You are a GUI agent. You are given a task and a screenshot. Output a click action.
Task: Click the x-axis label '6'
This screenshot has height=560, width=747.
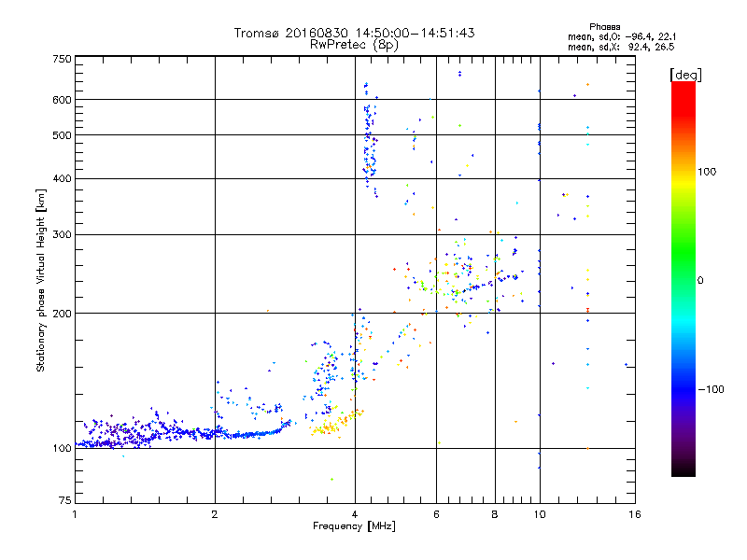[436, 514]
